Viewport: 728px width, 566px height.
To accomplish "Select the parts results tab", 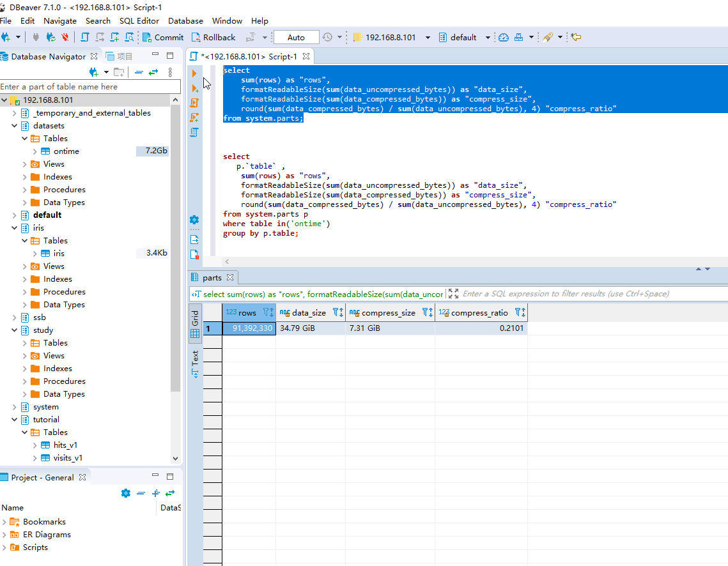I will point(212,278).
